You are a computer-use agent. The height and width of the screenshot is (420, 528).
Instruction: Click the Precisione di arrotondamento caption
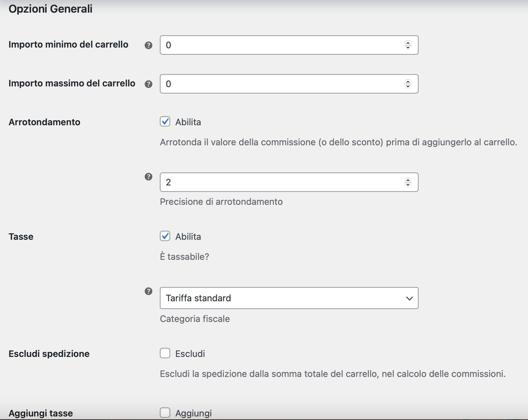[x=221, y=202]
